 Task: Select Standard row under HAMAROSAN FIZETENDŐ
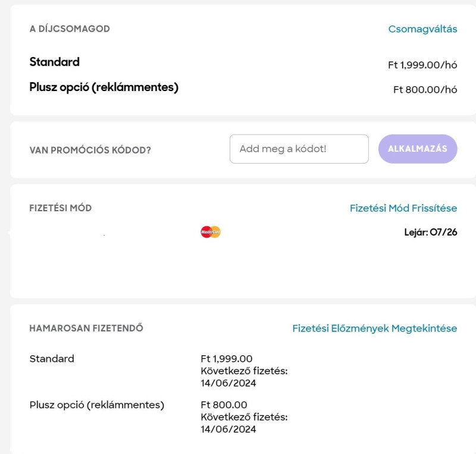coord(52,359)
